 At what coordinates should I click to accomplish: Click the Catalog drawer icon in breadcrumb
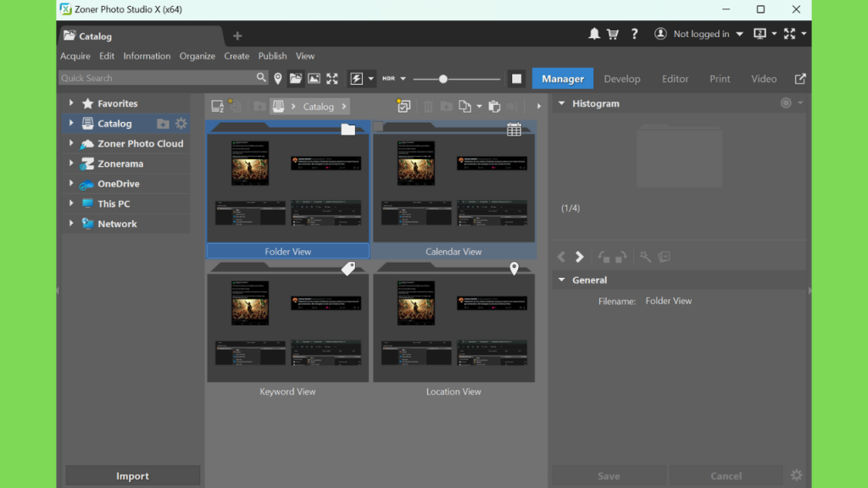[278, 106]
